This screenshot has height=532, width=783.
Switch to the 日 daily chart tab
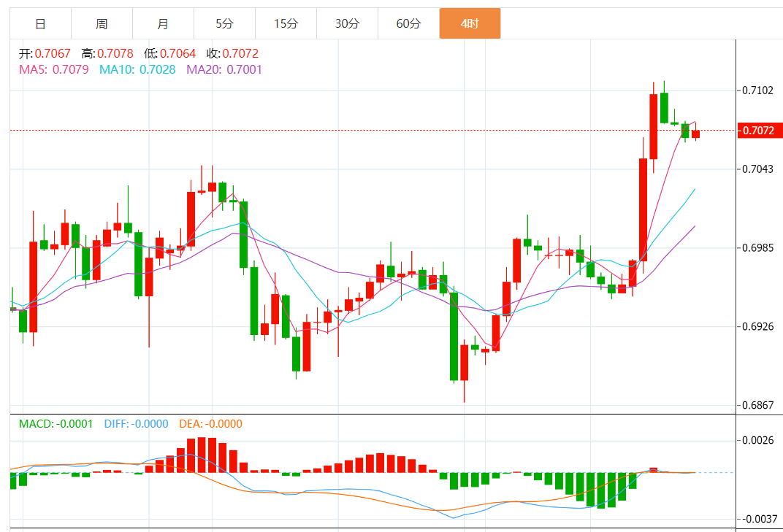point(40,23)
